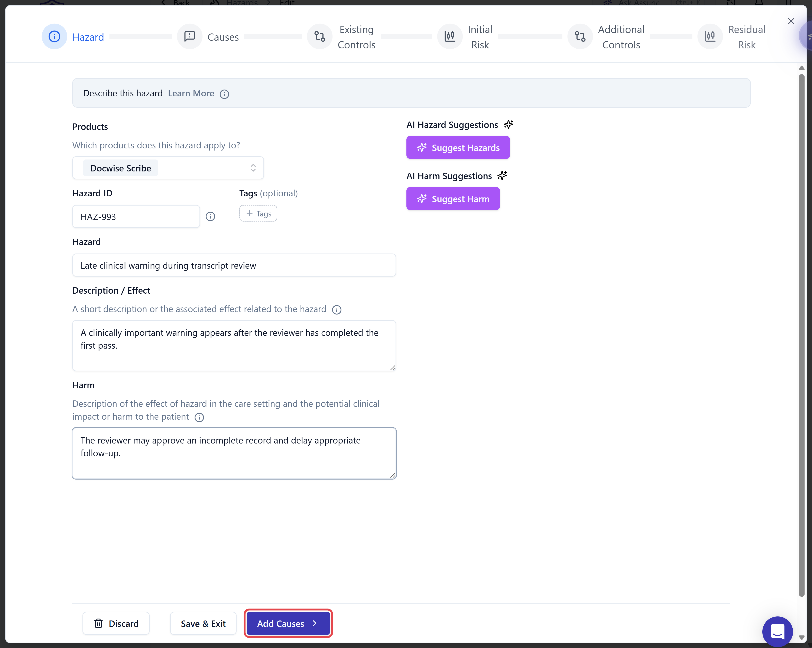Viewport: 812px width, 648px height.
Task: Click Suggest Harm button
Action: 453,199
